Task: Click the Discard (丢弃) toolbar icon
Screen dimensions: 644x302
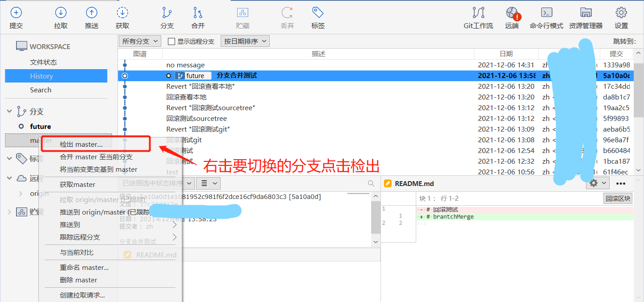Action: coord(287,13)
